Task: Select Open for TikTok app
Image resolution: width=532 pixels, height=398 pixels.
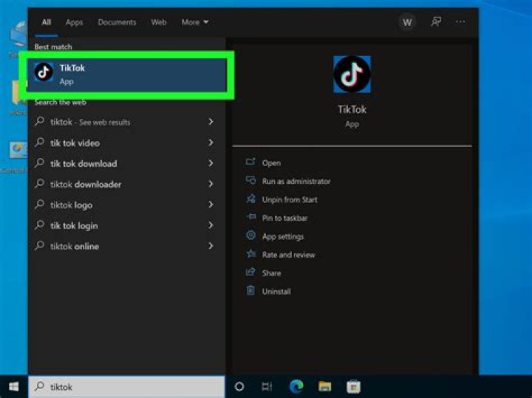Action: click(271, 163)
